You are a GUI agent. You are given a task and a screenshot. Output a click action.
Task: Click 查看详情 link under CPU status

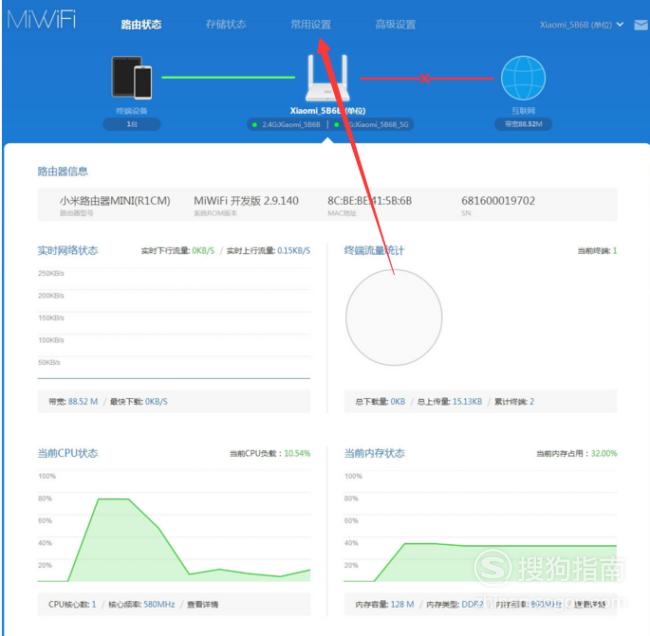[203, 604]
